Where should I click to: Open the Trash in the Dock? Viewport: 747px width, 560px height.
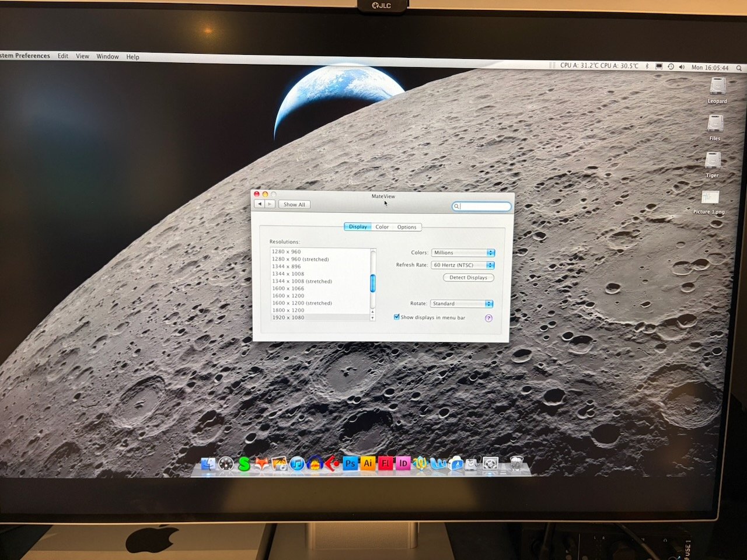[516, 464]
